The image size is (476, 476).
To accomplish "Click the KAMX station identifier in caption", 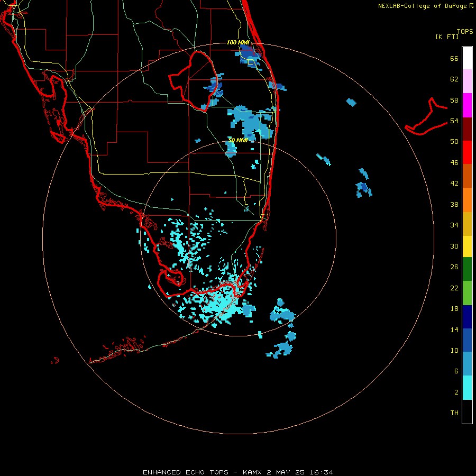I will coord(252,472).
